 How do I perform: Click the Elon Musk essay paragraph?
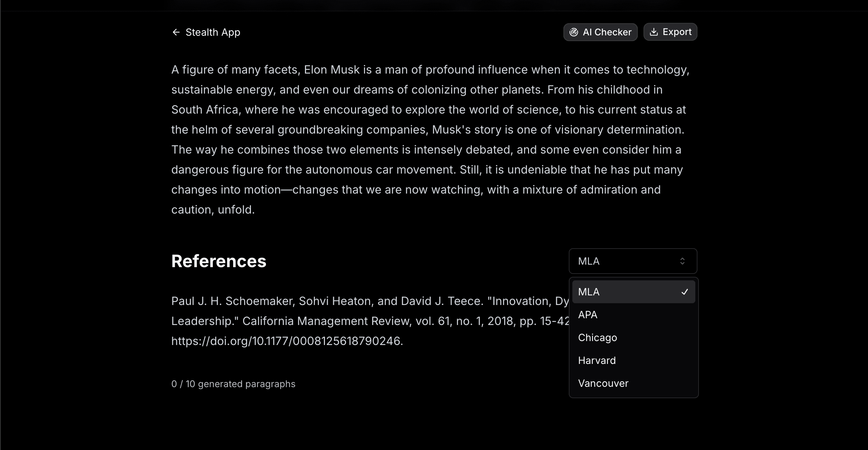[429, 139]
